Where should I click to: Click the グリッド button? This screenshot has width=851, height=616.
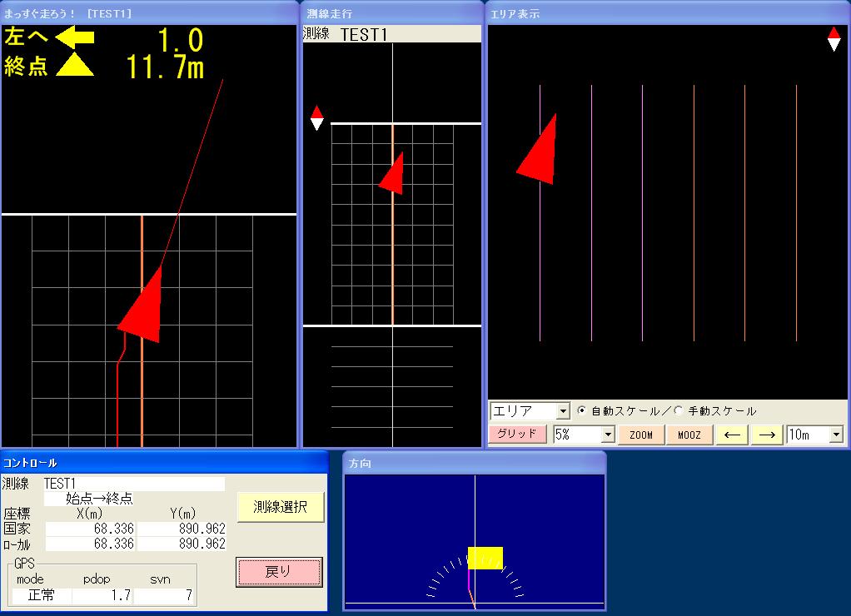point(517,435)
